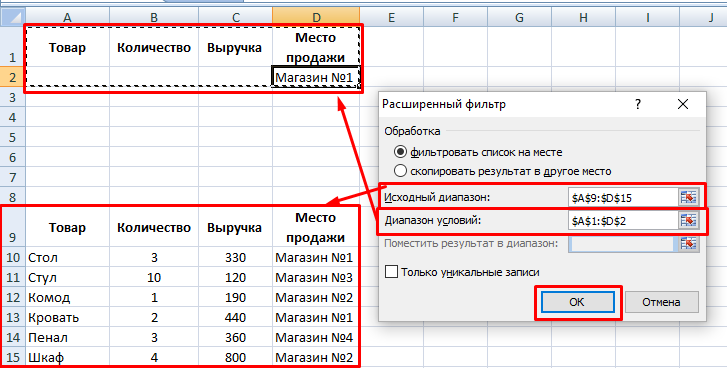Viewport: 727px width, 368px height.
Task: Select the entire sheet with corner button
Action: point(12,18)
